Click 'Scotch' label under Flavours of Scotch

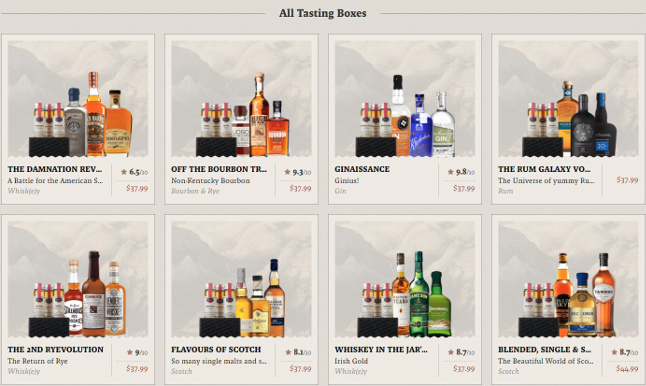click(182, 372)
